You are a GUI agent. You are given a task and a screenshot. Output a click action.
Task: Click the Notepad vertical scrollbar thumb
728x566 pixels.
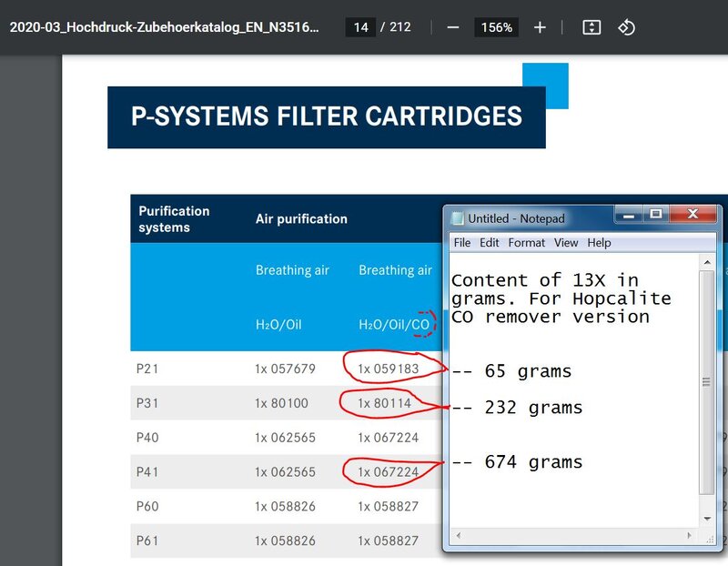click(x=705, y=383)
